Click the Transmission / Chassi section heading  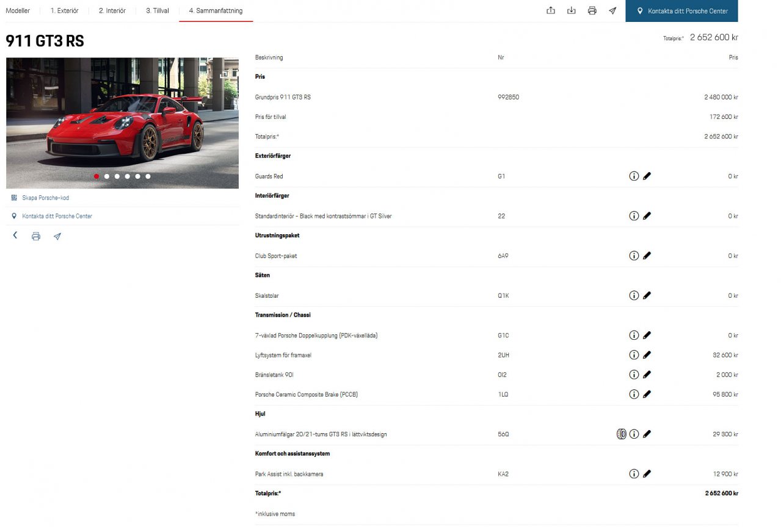click(x=283, y=315)
